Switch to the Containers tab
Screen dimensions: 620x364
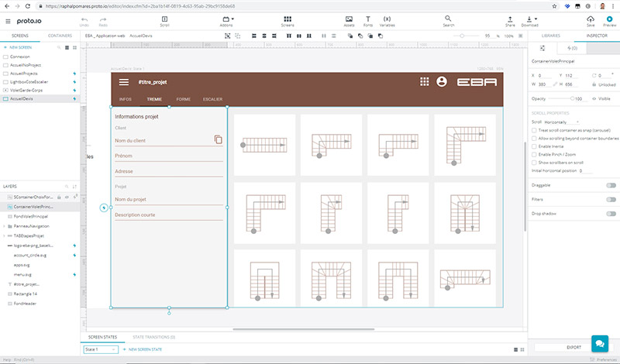60,36
